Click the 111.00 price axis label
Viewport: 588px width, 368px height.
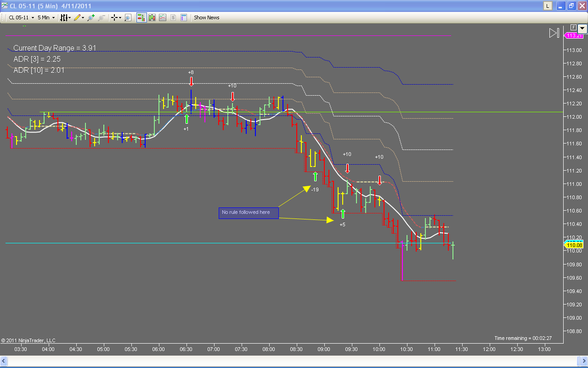pyautogui.click(x=574, y=184)
